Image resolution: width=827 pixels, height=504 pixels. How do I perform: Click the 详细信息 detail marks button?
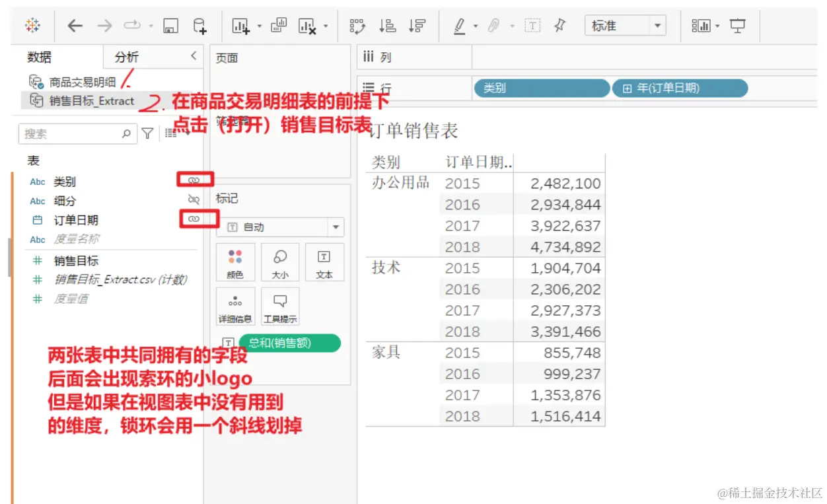click(x=235, y=306)
